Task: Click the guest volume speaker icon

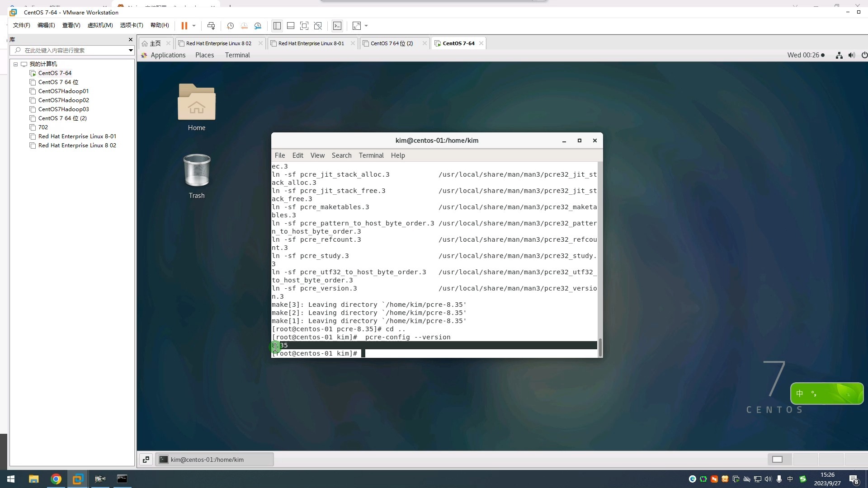Action: pos(852,55)
